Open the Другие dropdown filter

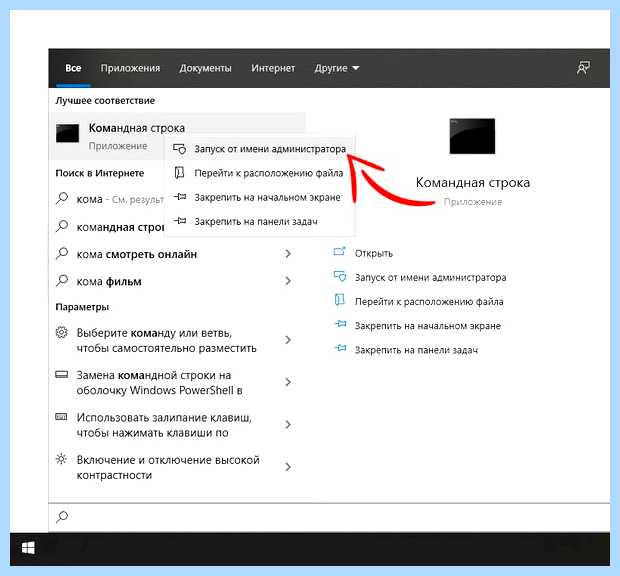click(x=336, y=68)
